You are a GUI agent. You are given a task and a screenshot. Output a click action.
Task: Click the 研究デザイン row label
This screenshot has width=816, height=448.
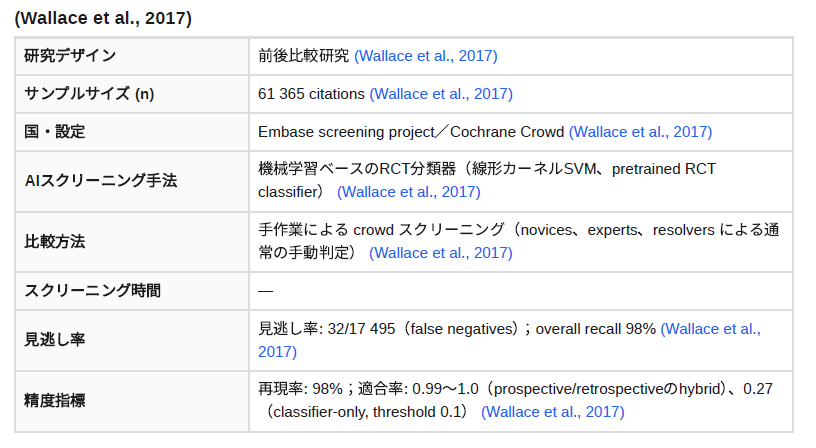(x=70, y=56)
